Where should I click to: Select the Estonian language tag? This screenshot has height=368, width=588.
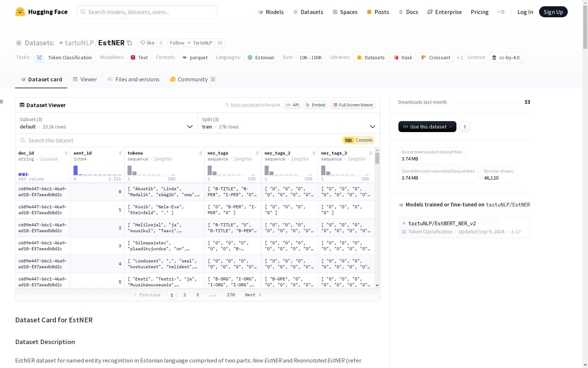coord(261,57)
